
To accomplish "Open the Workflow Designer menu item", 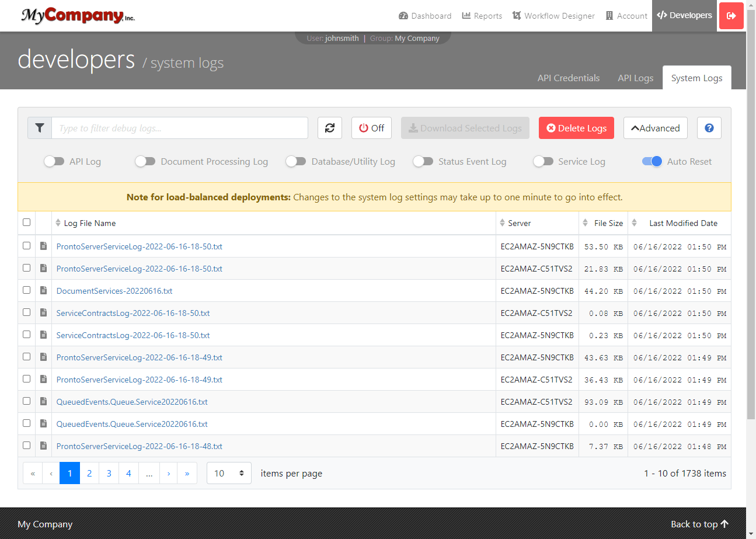I will coord(553,16).
